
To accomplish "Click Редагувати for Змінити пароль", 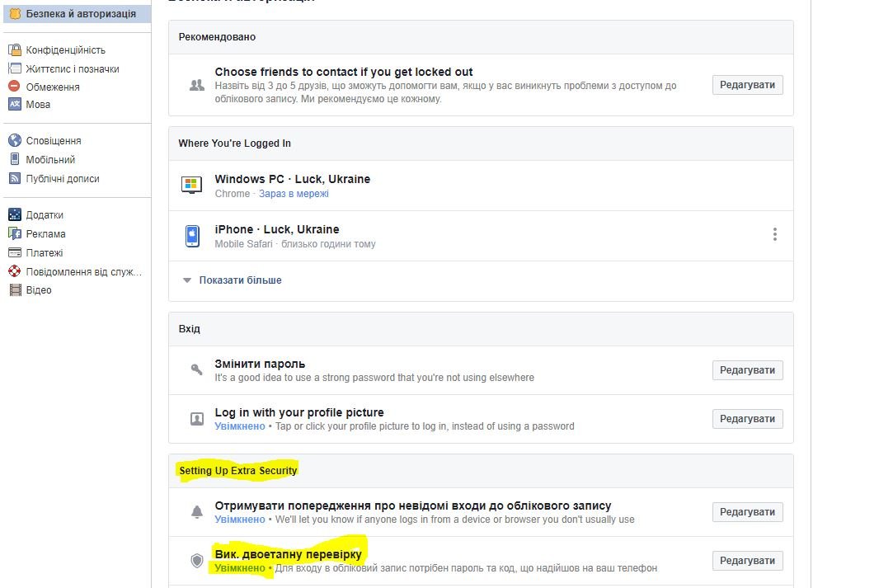I will coord(747,370).
